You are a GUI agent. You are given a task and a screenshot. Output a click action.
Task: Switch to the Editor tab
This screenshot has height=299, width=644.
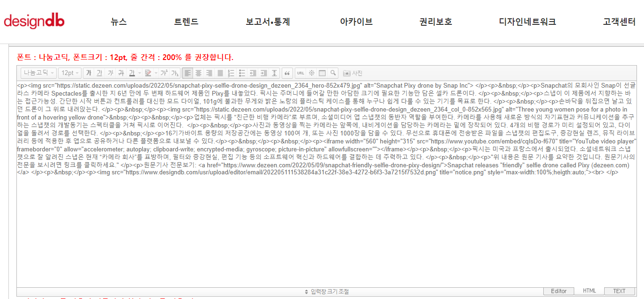(x=558, y=291)
